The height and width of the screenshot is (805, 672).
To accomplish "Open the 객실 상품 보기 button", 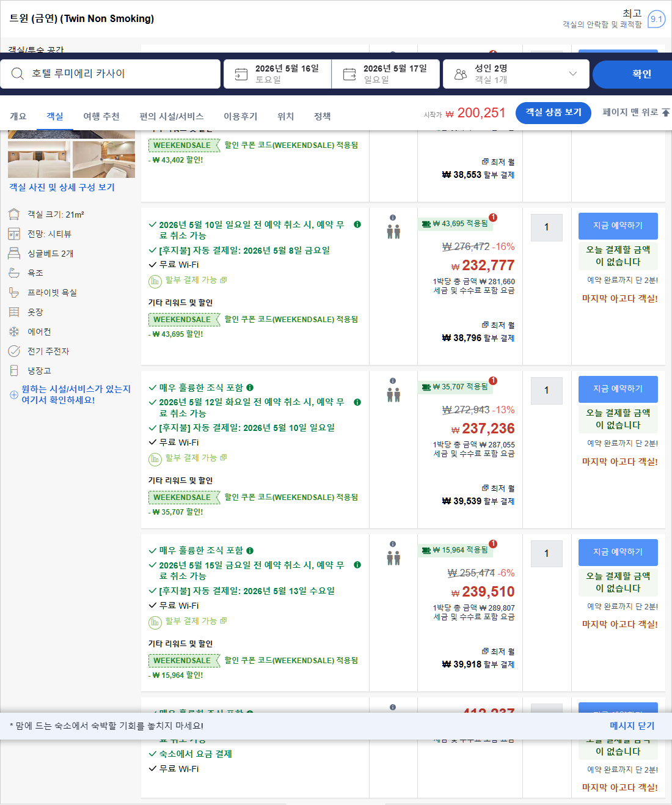I will click(553, 112).
